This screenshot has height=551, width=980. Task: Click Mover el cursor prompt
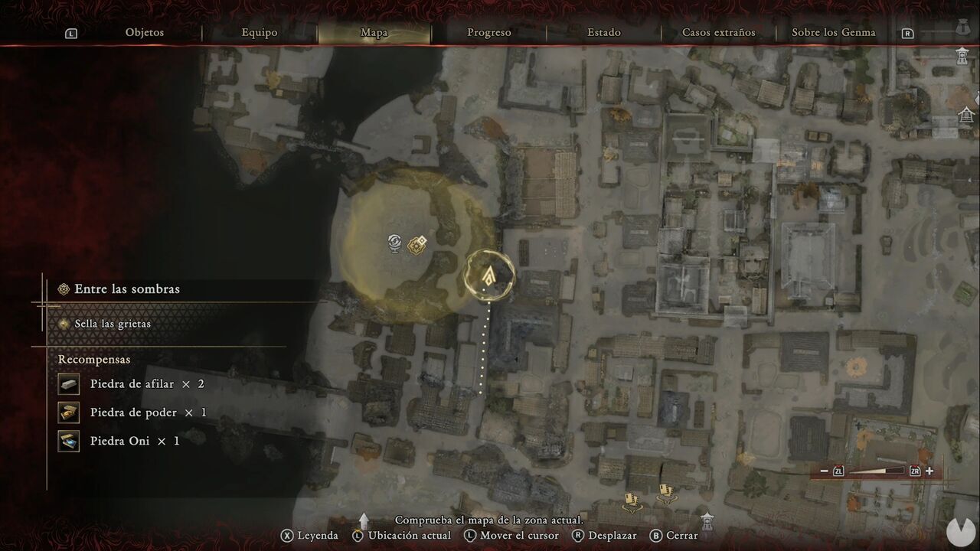pyautogui.click(x=511, y=536)
